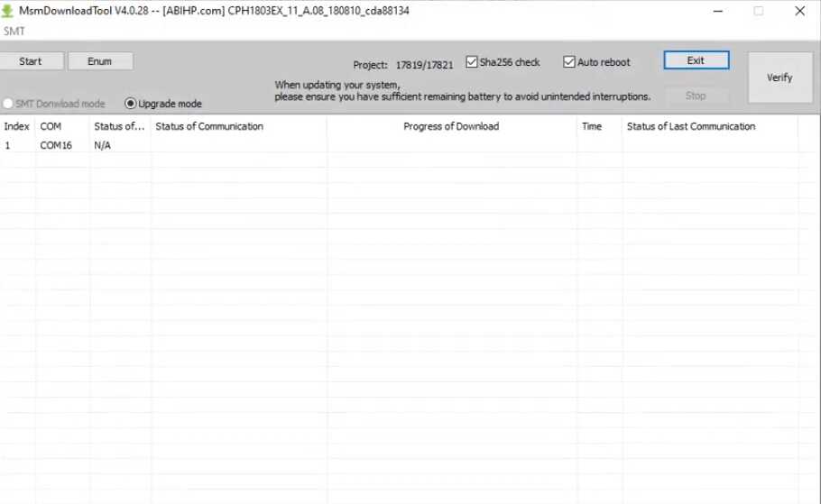Click the disabled maximize window button

pos(758,11)
